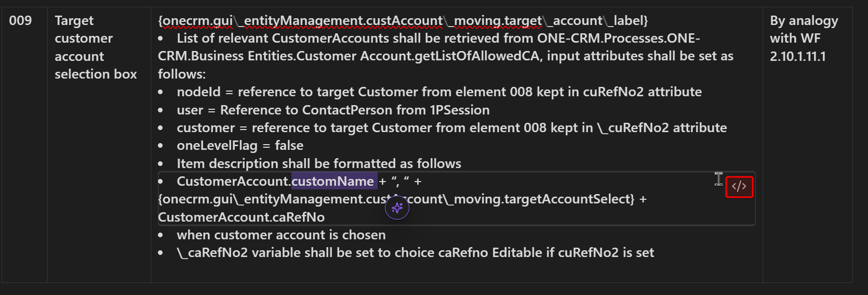Click the code block icon button
This screenshot has height=295, width=868.
(x=739, y=187)
